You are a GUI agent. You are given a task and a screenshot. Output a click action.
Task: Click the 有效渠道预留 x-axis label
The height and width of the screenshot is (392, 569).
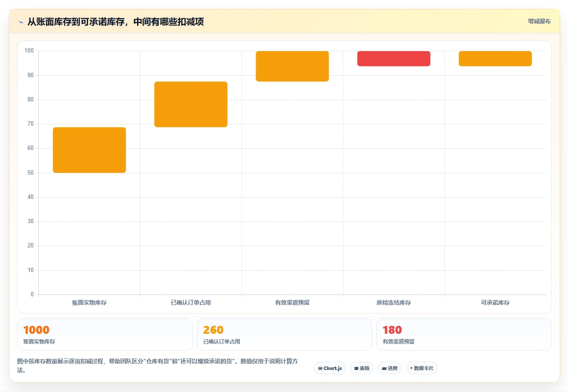point(292,303)
